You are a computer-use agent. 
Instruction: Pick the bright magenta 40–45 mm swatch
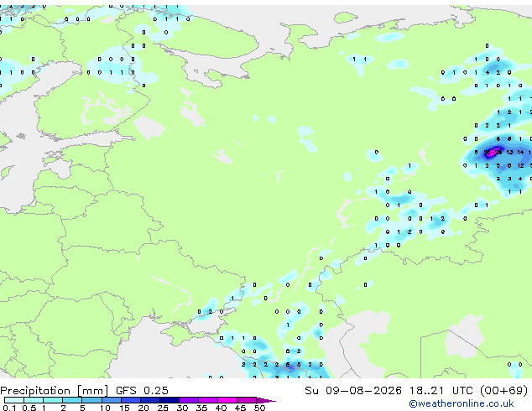tap(227, 400)
